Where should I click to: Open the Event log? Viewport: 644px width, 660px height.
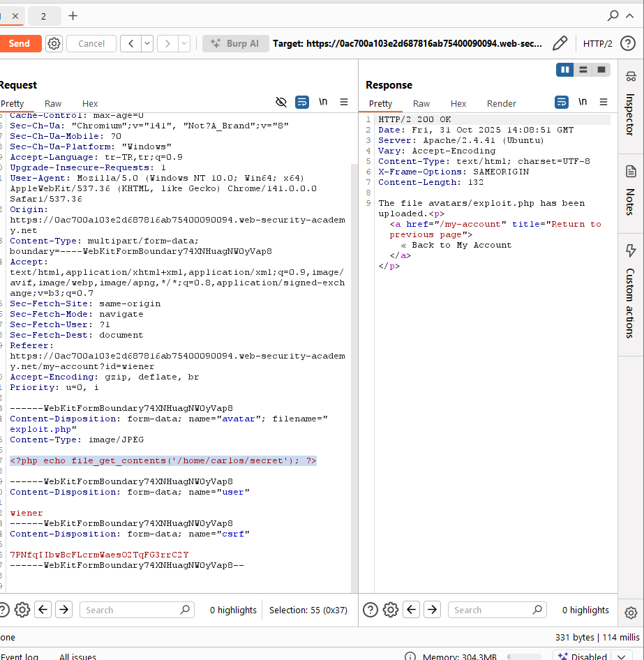tap(20, 656)
